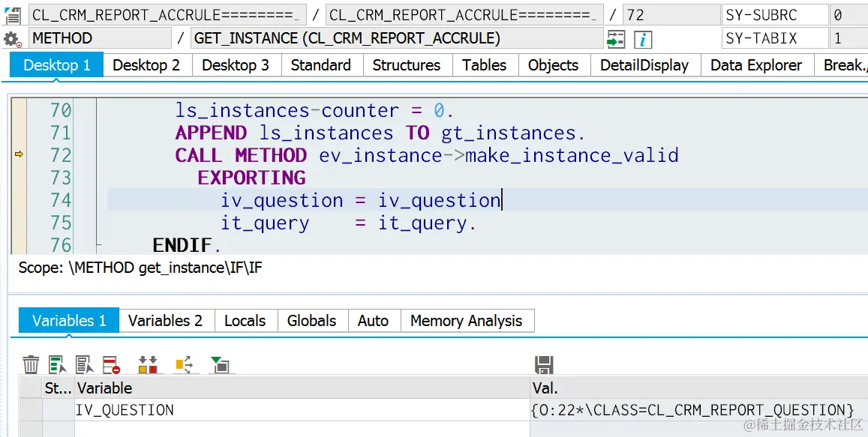Image resolution: width=868 pixels, height=437 pixels.
Task: Click line number 71 in the gutter
Action: point(61,133)
